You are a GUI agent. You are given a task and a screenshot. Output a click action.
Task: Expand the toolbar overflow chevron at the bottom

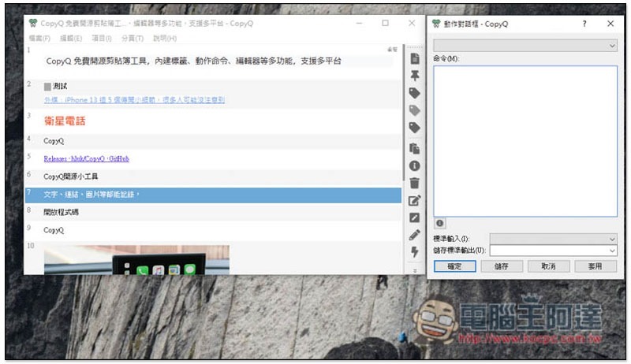point(415,271)
